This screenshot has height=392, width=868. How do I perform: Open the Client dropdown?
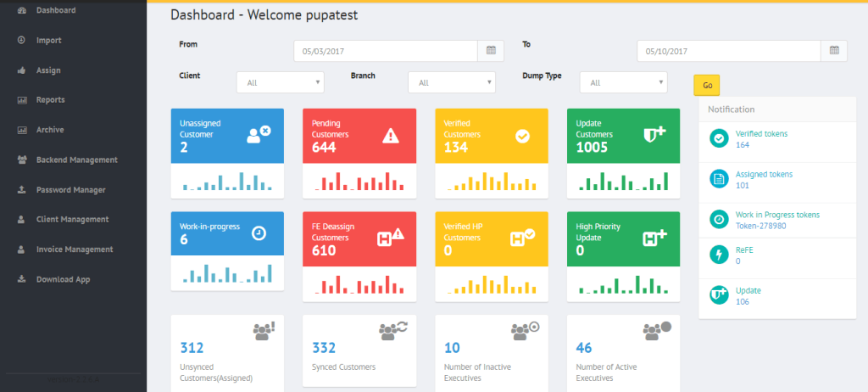click(x=280, y=82)
